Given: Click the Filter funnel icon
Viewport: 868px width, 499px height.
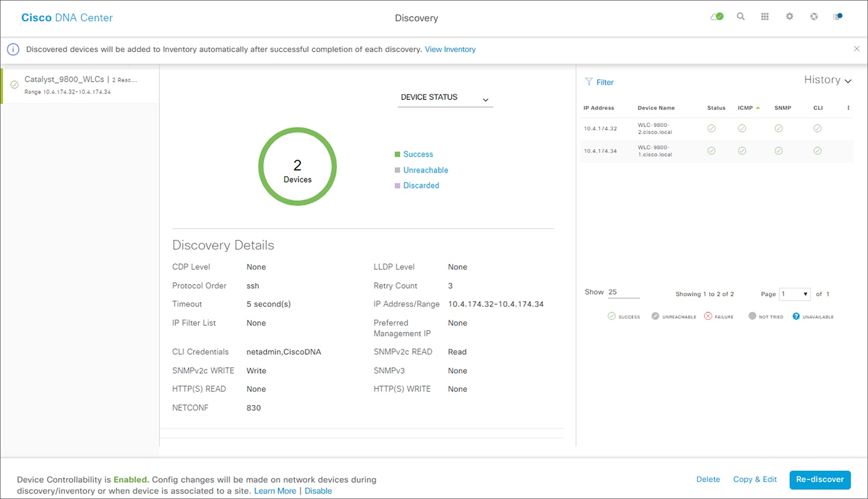Looking at the screenshot, I should 589,82.
